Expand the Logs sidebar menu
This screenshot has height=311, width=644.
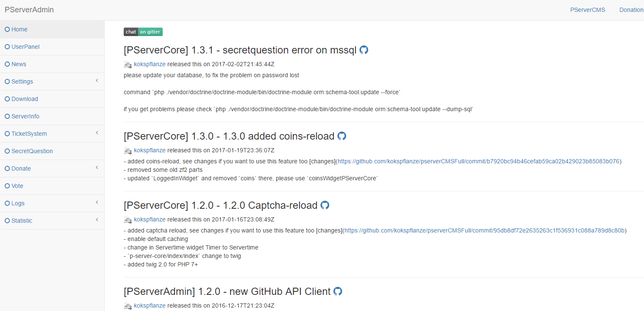click(x=97, y=202)
